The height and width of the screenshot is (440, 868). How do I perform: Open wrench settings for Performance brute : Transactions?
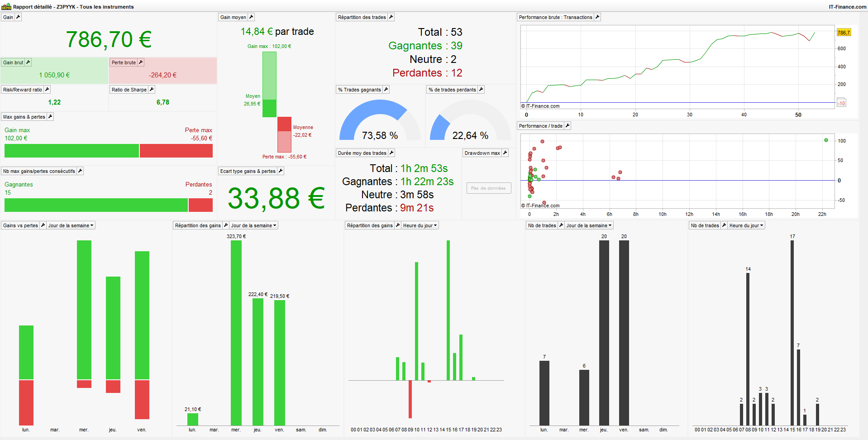click(597, 17)
